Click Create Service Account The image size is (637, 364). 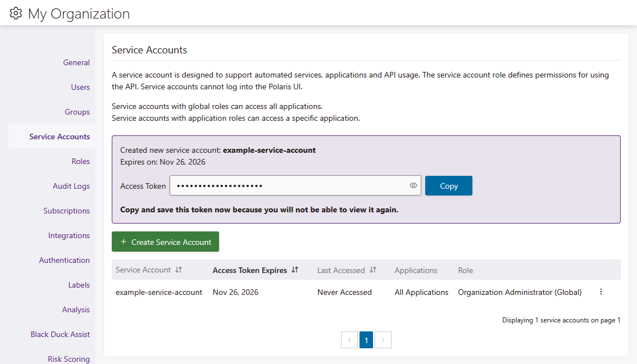[165, 241]
